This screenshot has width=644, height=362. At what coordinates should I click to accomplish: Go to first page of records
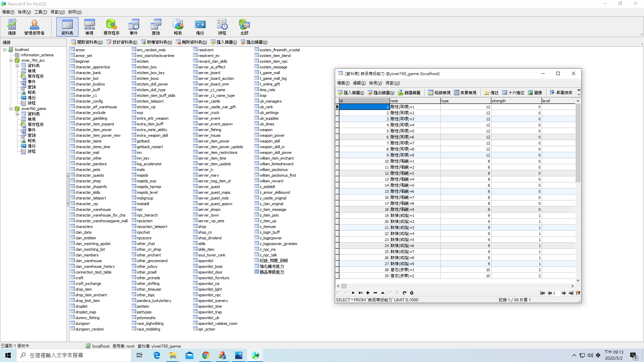click(x=542, y=293)
